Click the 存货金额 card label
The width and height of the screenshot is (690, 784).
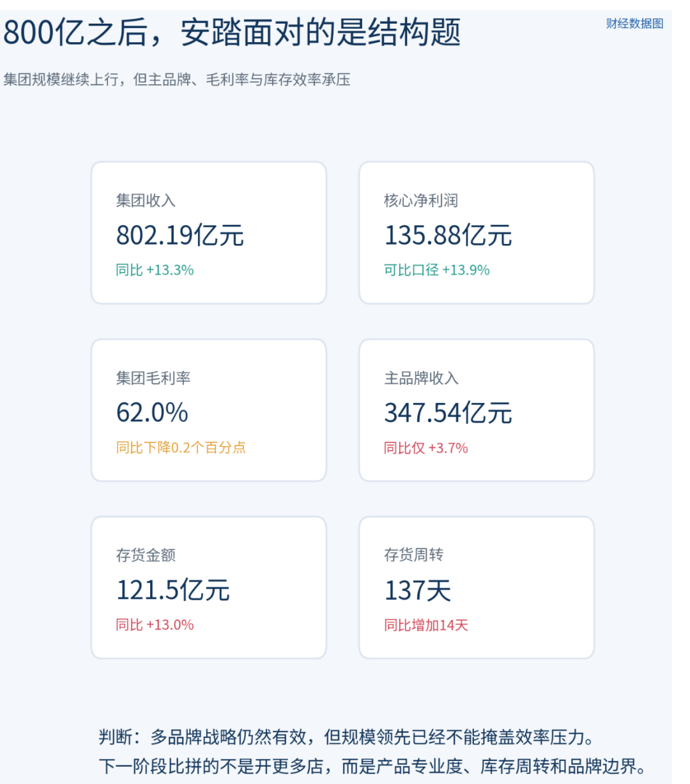(x=146, y=555)
